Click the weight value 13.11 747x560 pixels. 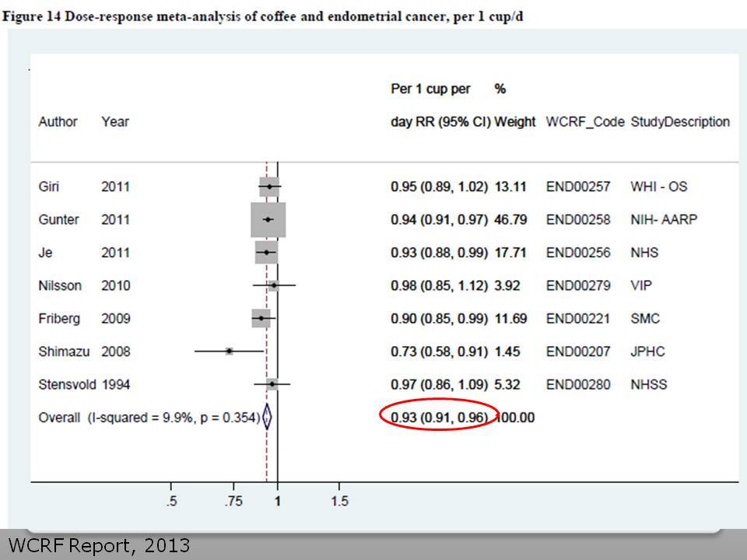click(x=510, y=186)
